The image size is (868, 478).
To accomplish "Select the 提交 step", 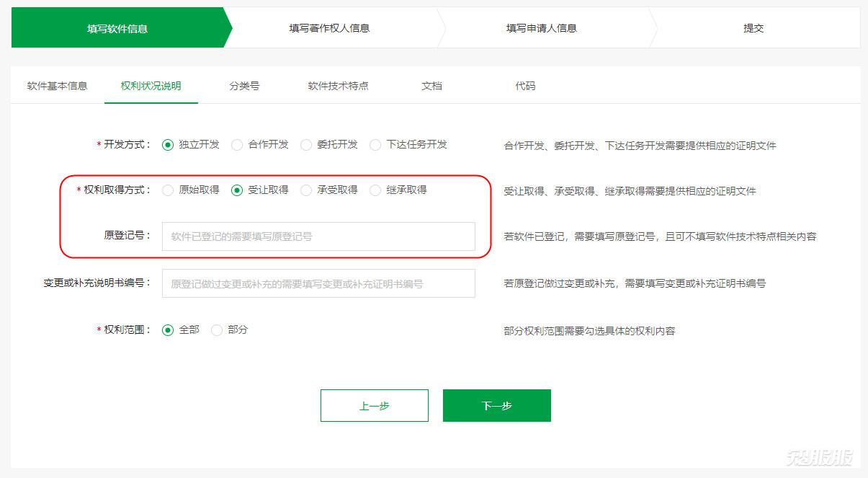I will coord(754,28).
